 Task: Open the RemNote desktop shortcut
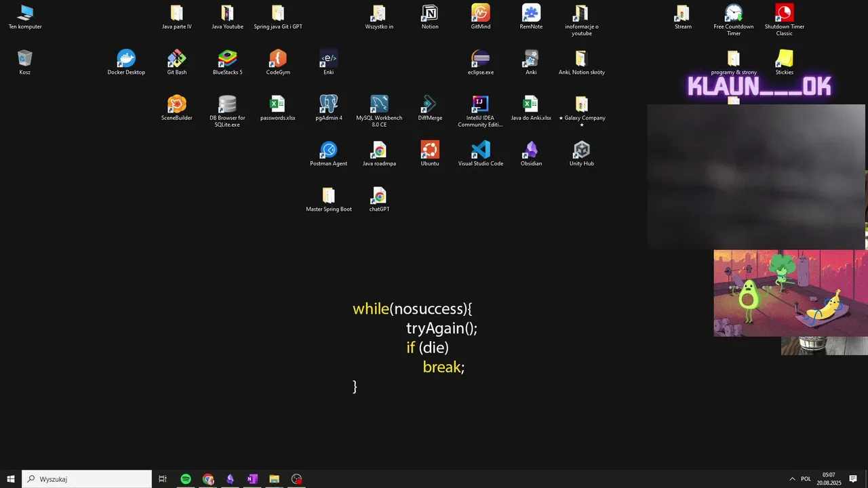pyautogui.click(x=531, y=18)
